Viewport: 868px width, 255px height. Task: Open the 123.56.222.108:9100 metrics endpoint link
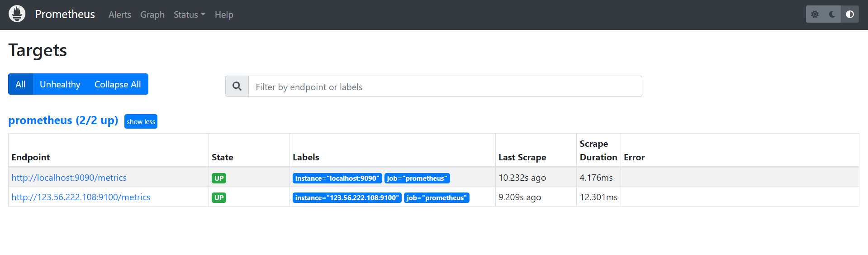[x=81, y=197]
